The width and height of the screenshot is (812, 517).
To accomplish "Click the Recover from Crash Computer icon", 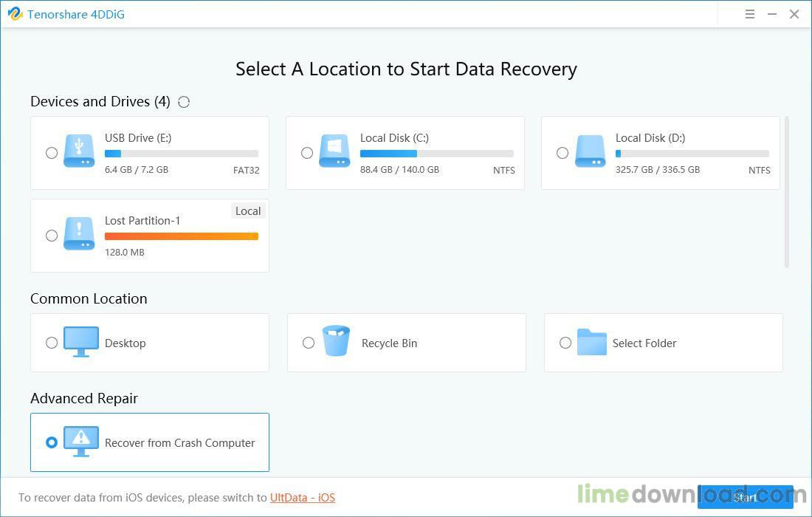I will pos(80,442).
